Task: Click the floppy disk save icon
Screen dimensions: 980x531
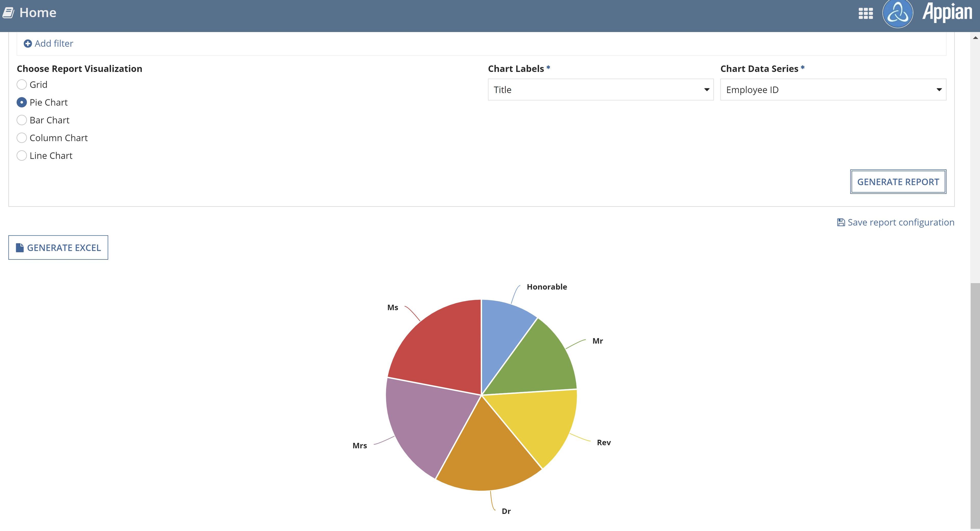Action: coord(841,222)
